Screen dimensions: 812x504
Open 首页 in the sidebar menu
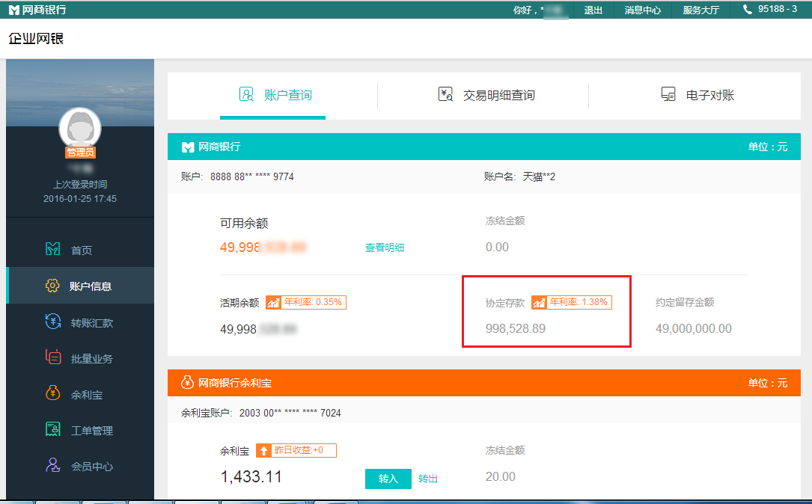[80, 250]
